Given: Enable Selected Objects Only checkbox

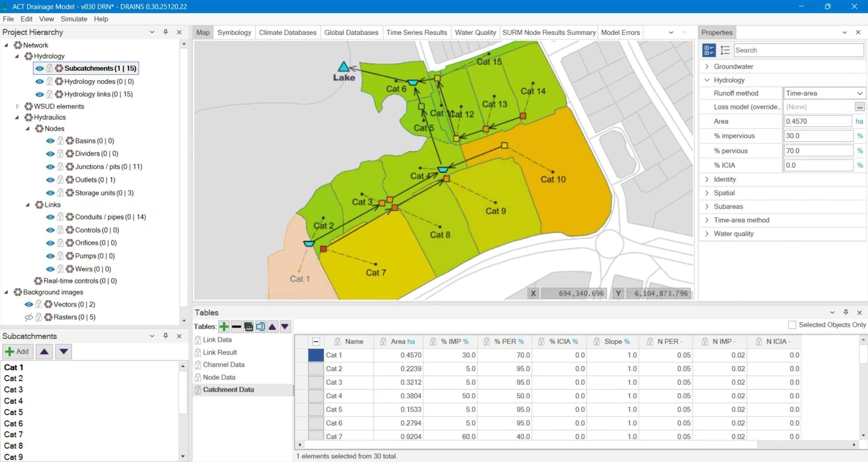Looking at the screenshot, I should (792, 325).
